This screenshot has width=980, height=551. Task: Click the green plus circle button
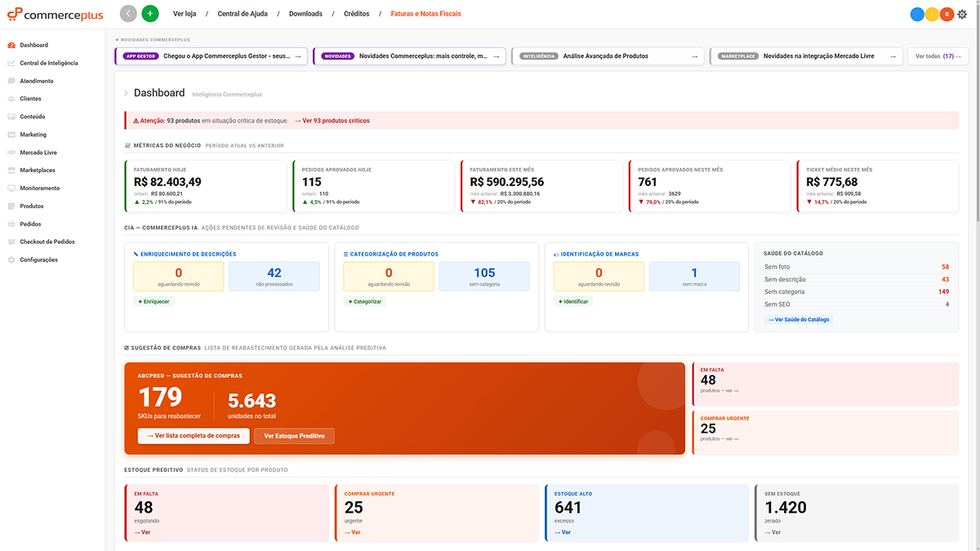(x=150, y=14)
